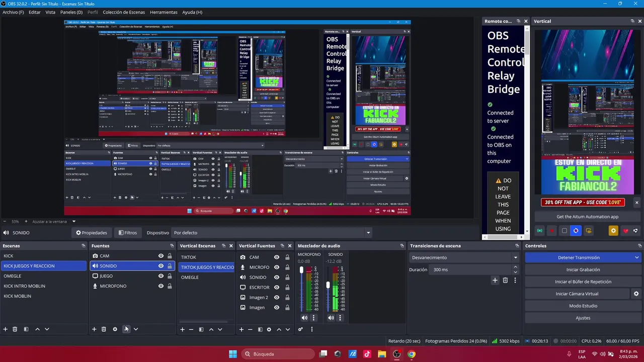Remove selected source in Fuentes panel
Viewport: 644px width, 362px height.
pyautogui.click(x=104, y=329)
